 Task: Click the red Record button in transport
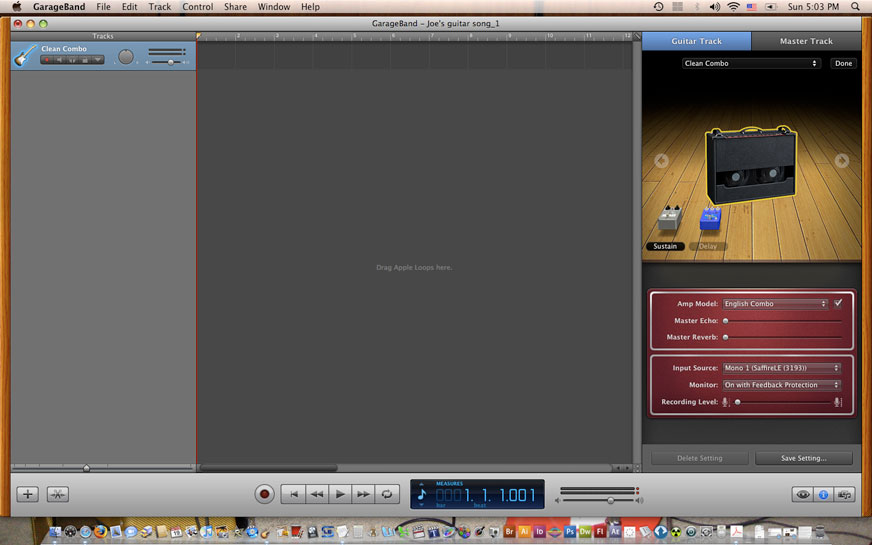point(265,494)
